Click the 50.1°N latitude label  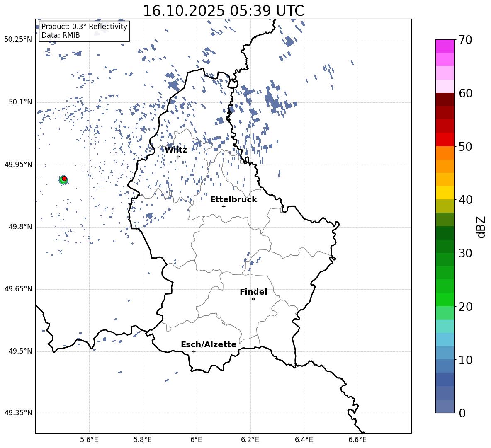click(20, 102)
